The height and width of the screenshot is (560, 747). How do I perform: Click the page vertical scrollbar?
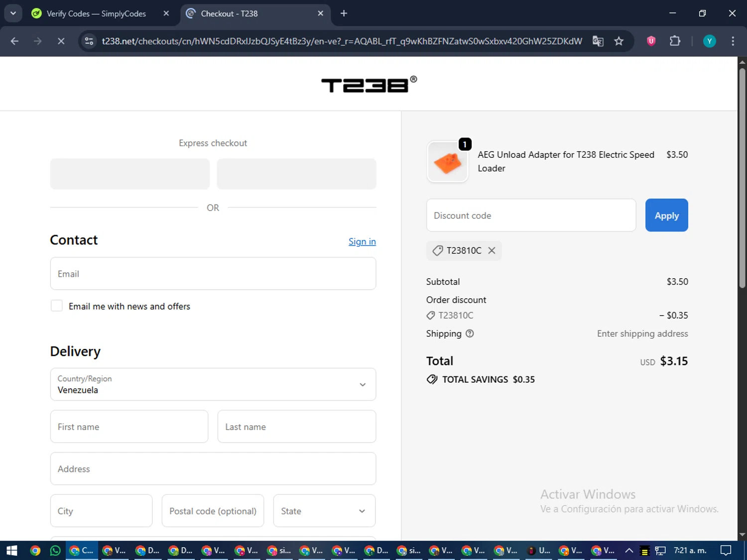[742, 178]
